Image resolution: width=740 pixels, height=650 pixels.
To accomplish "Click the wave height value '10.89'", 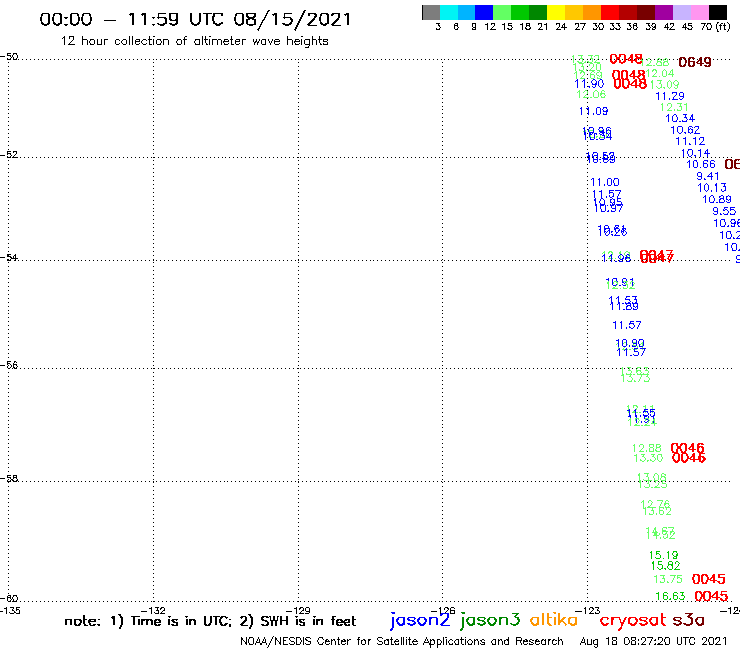I will pos(717,199).
